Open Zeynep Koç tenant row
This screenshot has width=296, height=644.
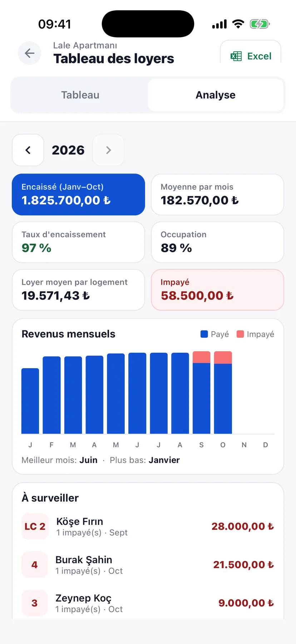click(148, 603)
